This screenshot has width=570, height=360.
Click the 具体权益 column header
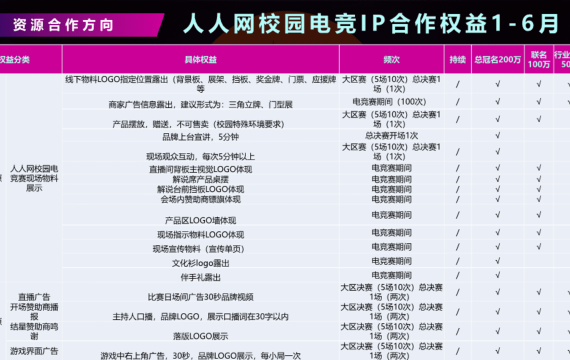click(201, 59)
